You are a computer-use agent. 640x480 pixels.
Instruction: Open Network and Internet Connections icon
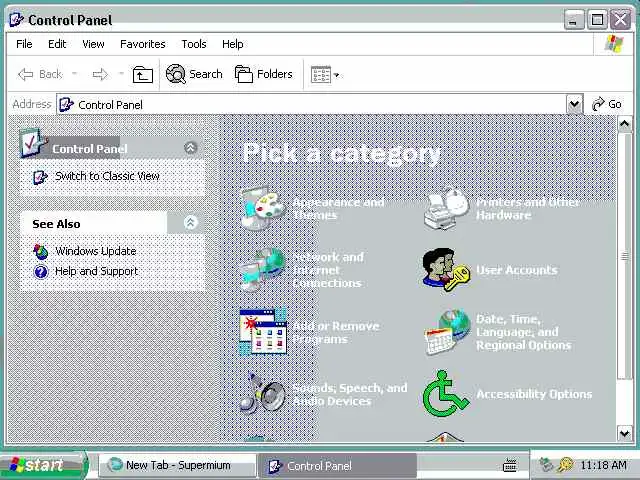click(263, 269)
